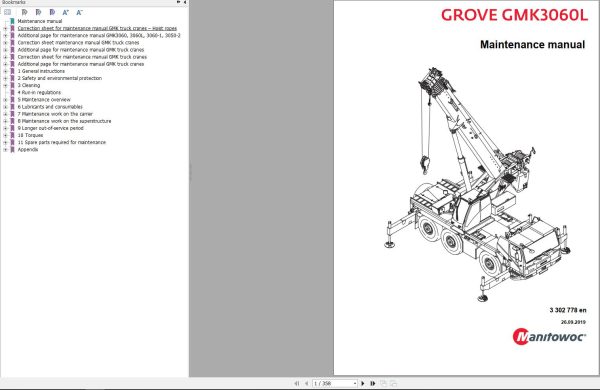Expand 5 Maintenance overview bookmark node

[x=5, y=100]
